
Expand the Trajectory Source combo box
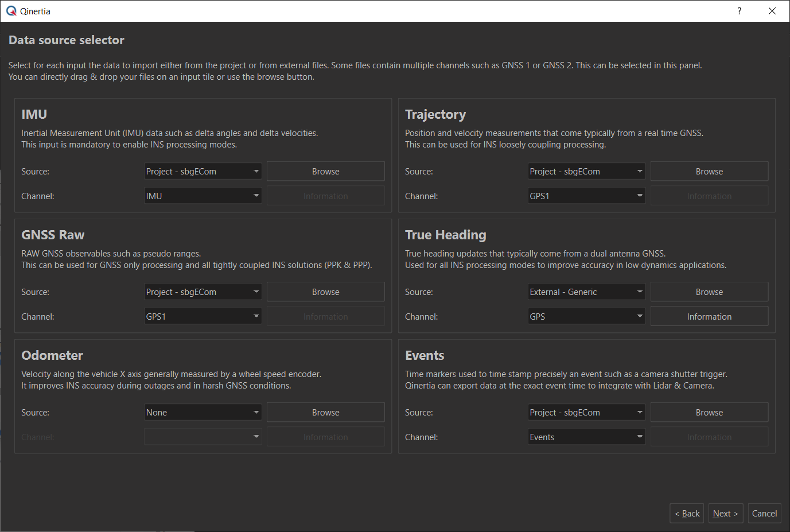(586, 172)
